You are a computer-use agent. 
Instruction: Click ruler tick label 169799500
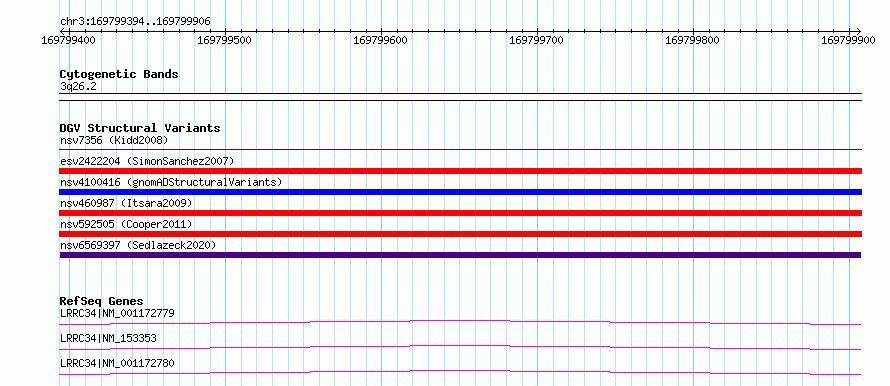[225, 40]
